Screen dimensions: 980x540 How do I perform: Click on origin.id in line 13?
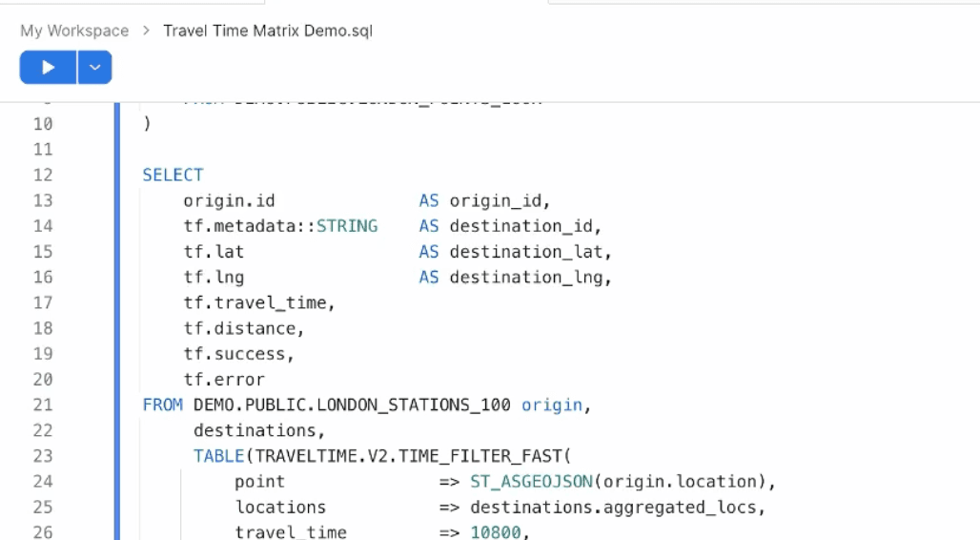(x=229, y=201)
